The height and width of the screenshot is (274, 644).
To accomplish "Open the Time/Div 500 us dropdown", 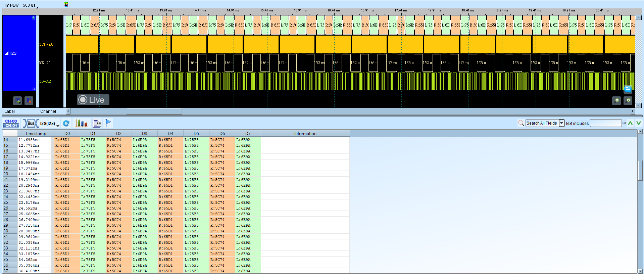I will pos(20,5).
